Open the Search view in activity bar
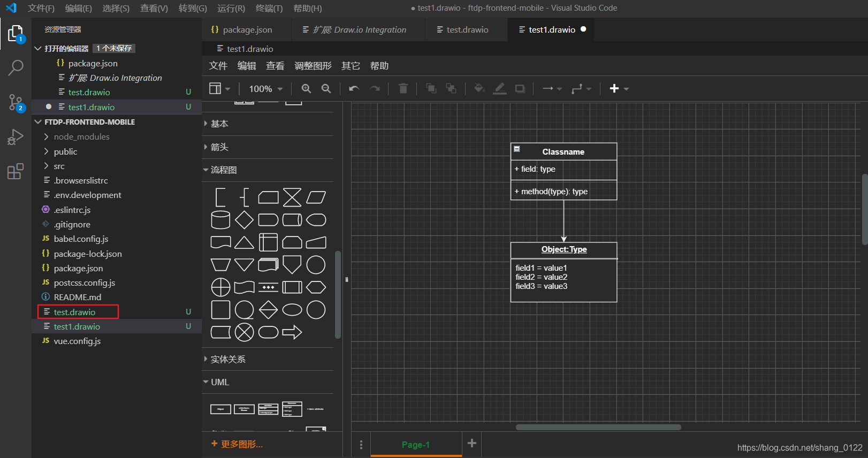868x458 pixels. click(x=16, y=67)
